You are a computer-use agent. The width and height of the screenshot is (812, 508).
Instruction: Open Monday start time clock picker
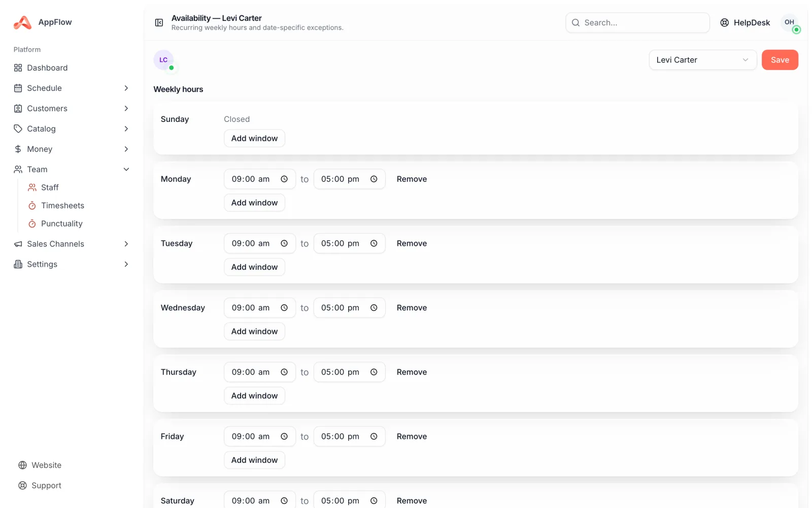click(284, 179)
